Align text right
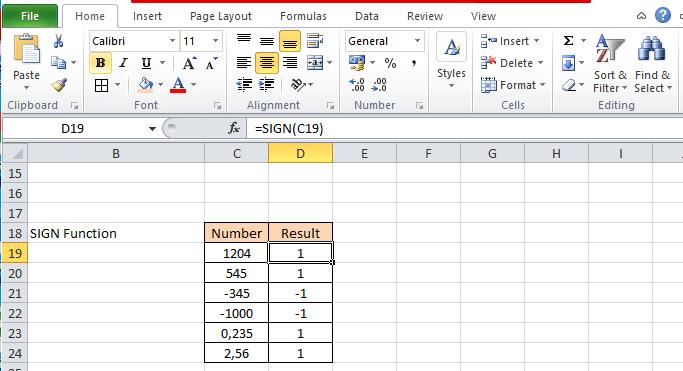The image size is (683, 371). point(290,63)
